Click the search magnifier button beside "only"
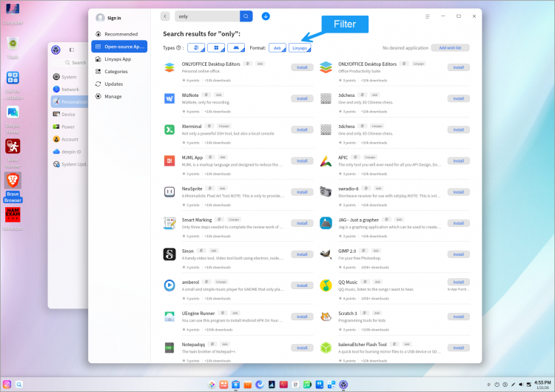The width and height of the screenshot is (555, 392). pyautogui.click(x=246, y=16)
